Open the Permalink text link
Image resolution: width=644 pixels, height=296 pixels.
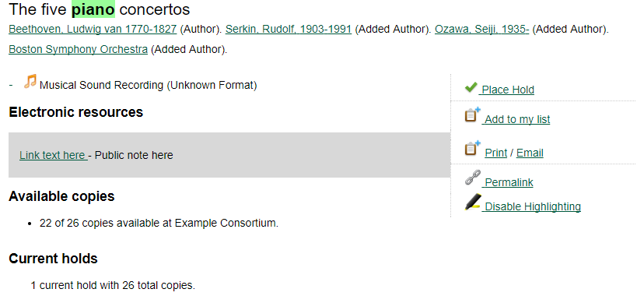tap(508, 182)
